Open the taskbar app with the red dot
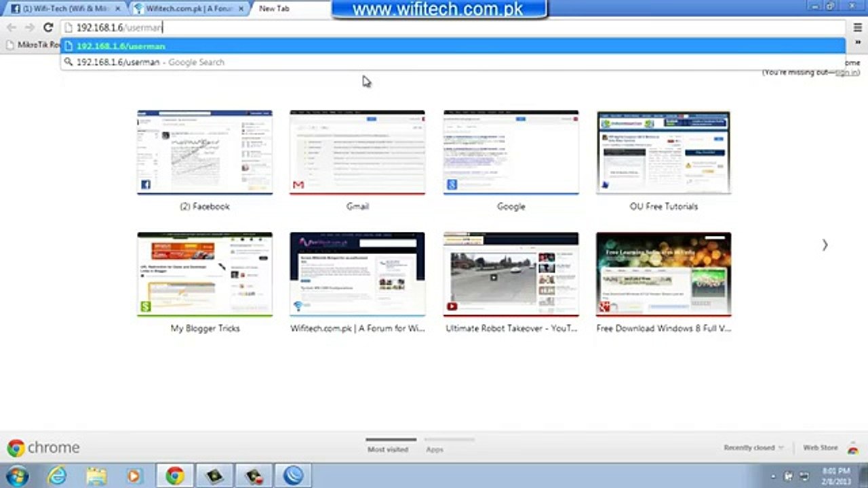 pos(254,476)
